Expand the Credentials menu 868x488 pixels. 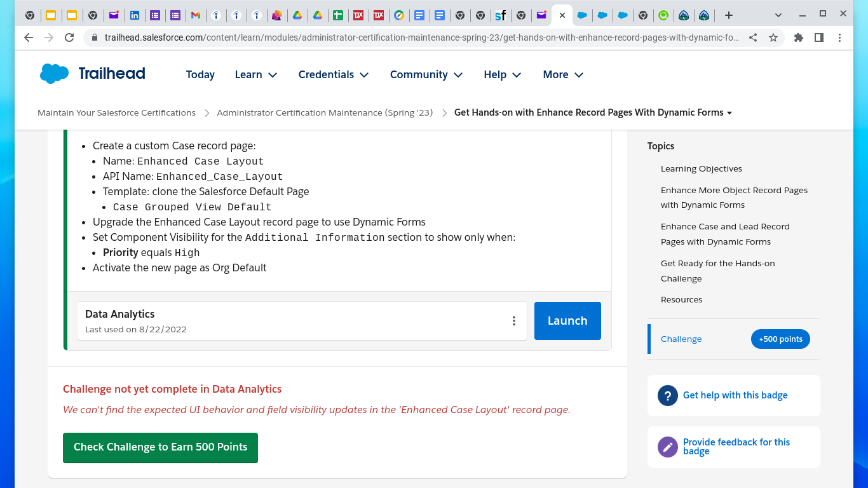pyautogui.click(x=334, y=74)
